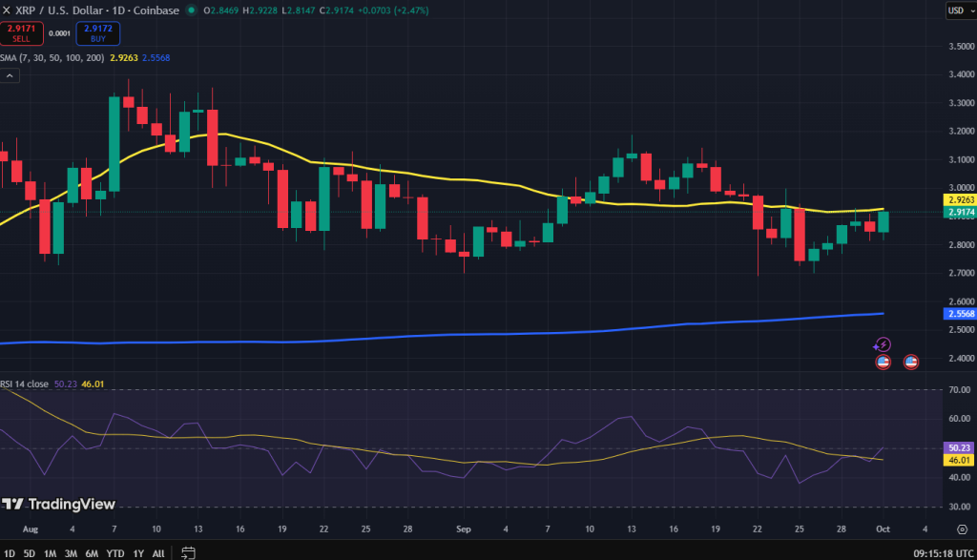Select the purple lightning quick-trade icon
Viewport: 977px width, 560px height.
point(883,343)
